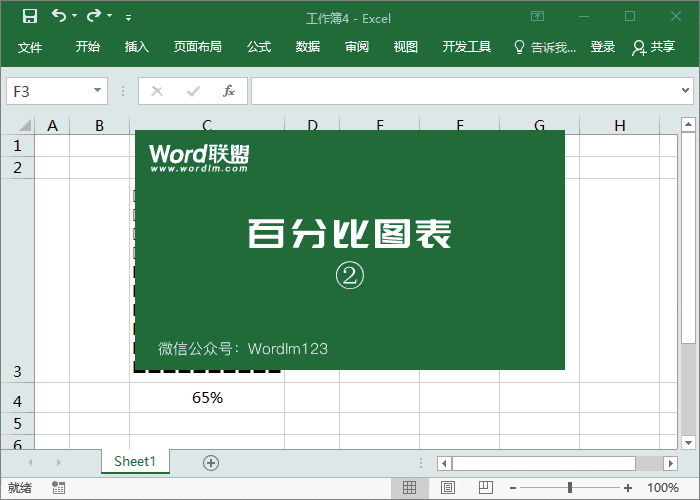Click the Insert Function fx icon
Viewport: 700px width, 500px height.
(x=228, y=91)
